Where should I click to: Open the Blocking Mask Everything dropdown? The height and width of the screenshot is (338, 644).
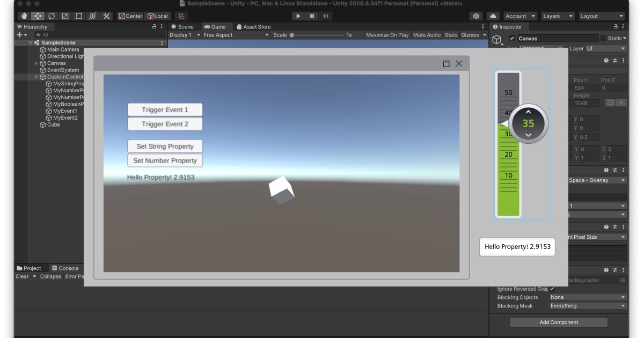(588, 305)
